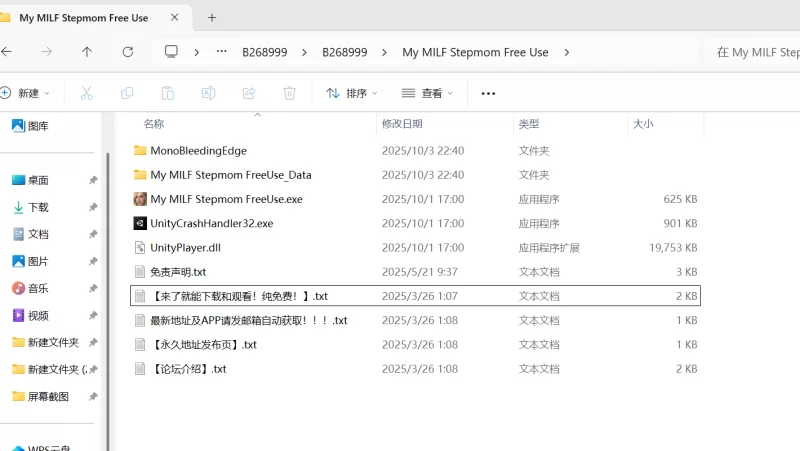
Task: Expand chevron after My MILF Stepmom Free Use breadcrumb
Action: click(x=567, y=52)
